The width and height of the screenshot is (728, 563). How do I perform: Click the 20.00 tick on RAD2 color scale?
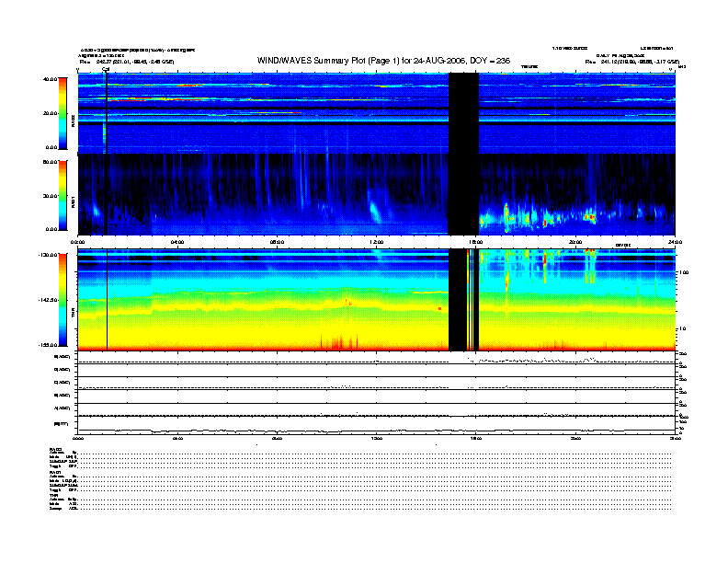[x=50, y=113]
